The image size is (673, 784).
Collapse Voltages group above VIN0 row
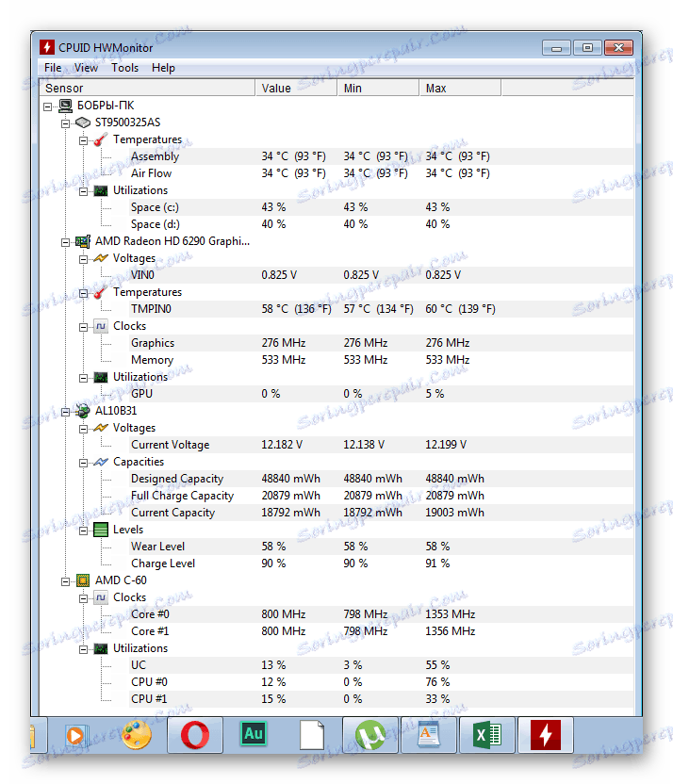tap(84, 259)
